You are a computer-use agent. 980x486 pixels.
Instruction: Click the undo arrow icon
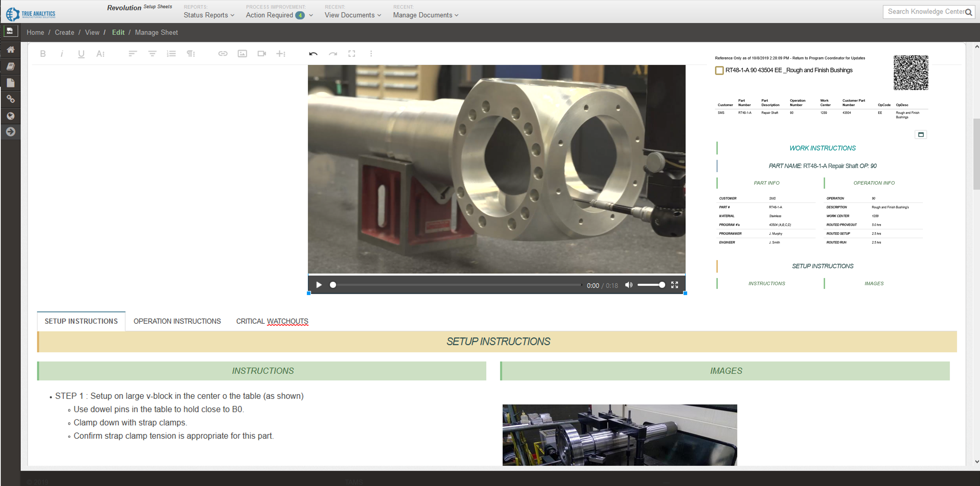pyautogui.click(x=313, y=54)
